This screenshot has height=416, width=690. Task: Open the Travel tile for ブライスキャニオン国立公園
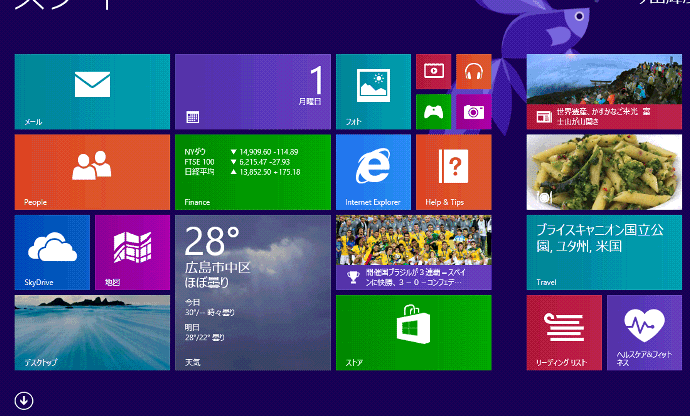[x=604, y=252]
